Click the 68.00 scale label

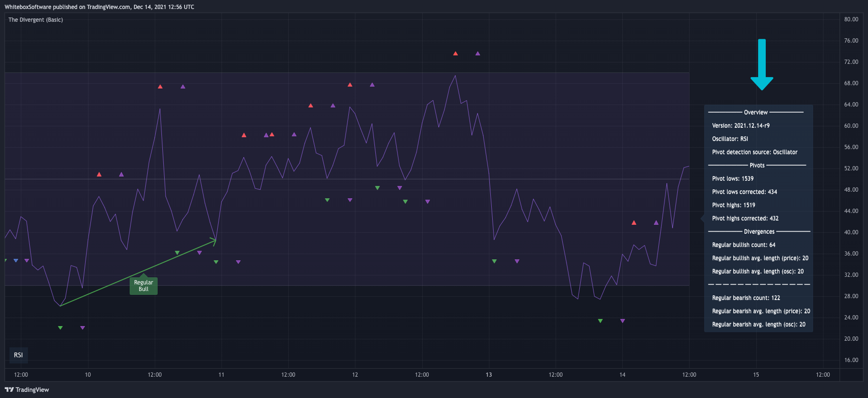click(x=851, y=83)
